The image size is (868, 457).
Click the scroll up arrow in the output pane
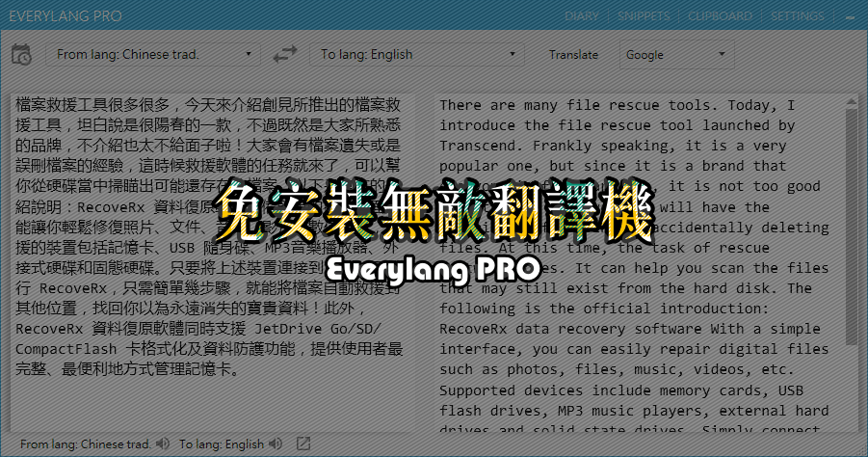tap(852, 102)
